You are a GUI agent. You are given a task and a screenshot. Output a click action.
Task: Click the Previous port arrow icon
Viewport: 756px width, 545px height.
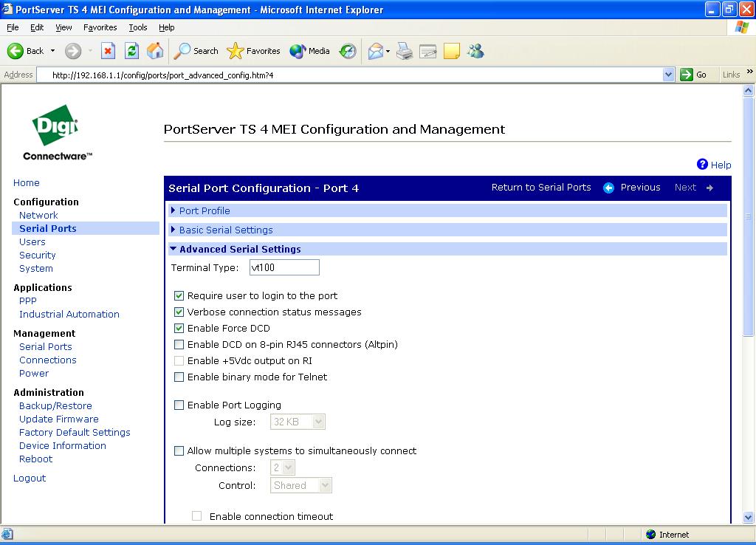pyautogui.click(x=609, y=188)
